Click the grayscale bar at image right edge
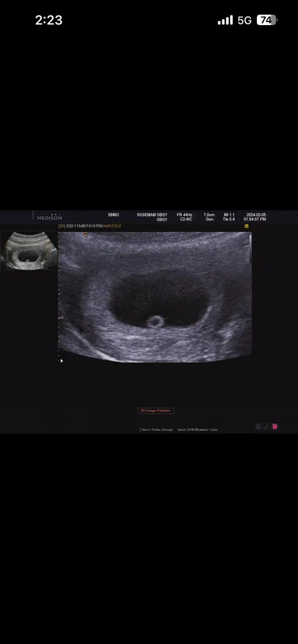 (x=250, y=249)
